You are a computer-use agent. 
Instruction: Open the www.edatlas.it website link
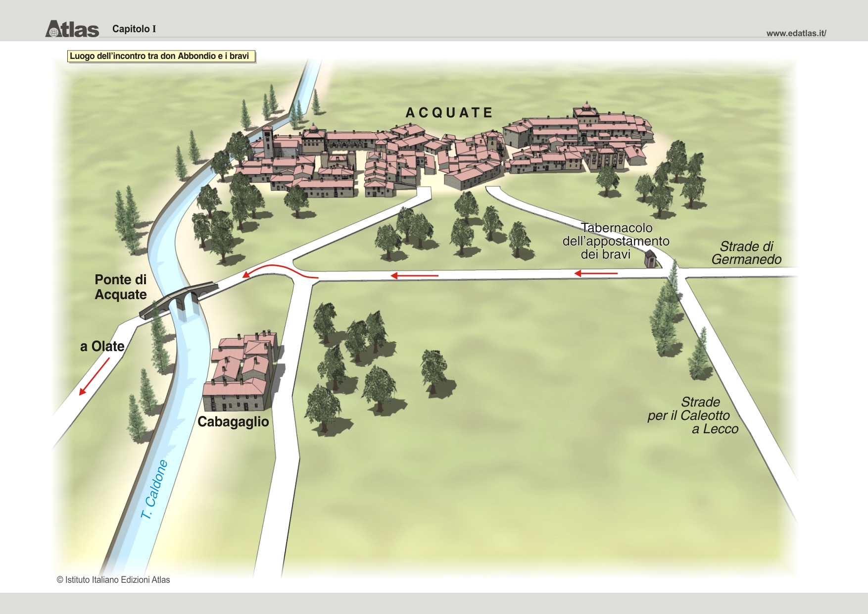click(796, 33)
